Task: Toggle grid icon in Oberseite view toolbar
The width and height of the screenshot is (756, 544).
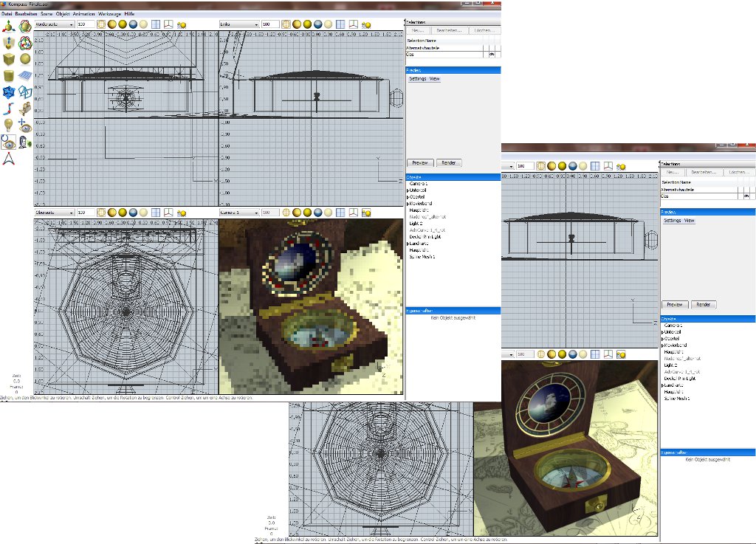Action: [x=156, y=213]
